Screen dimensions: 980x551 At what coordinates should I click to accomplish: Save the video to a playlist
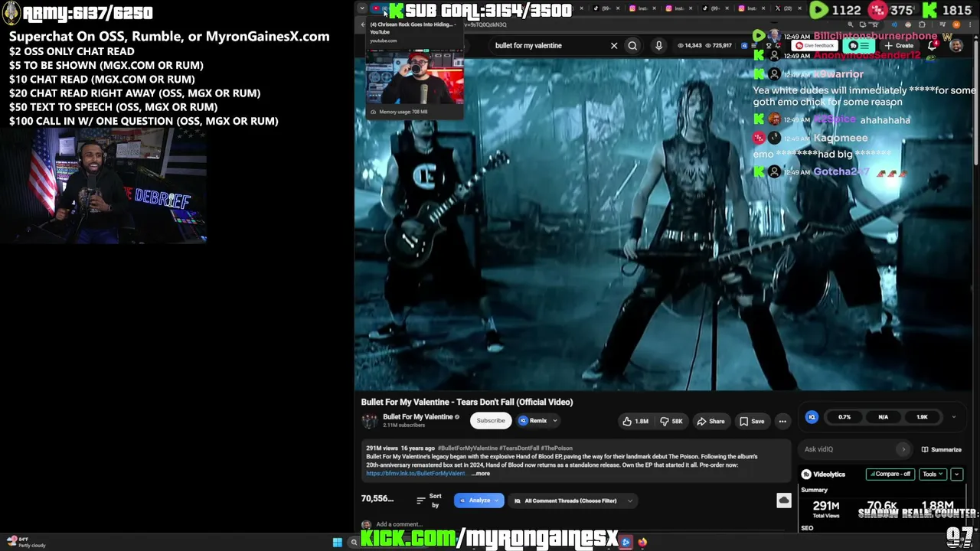click(x=752, y=421)
